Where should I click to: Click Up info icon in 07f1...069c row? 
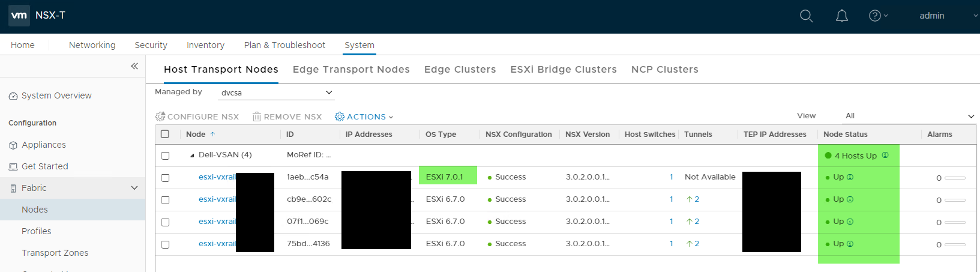pyautogui.click(x=850, y=222)
